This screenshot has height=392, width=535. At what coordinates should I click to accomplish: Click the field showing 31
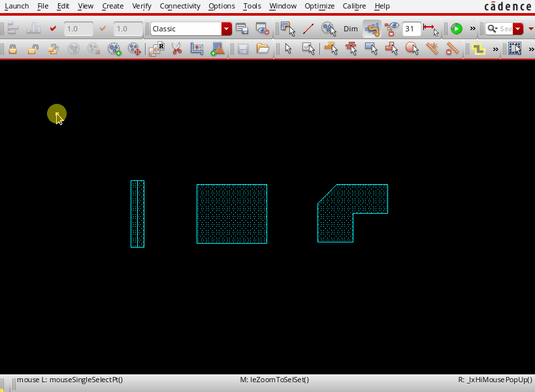coord(412,29)
